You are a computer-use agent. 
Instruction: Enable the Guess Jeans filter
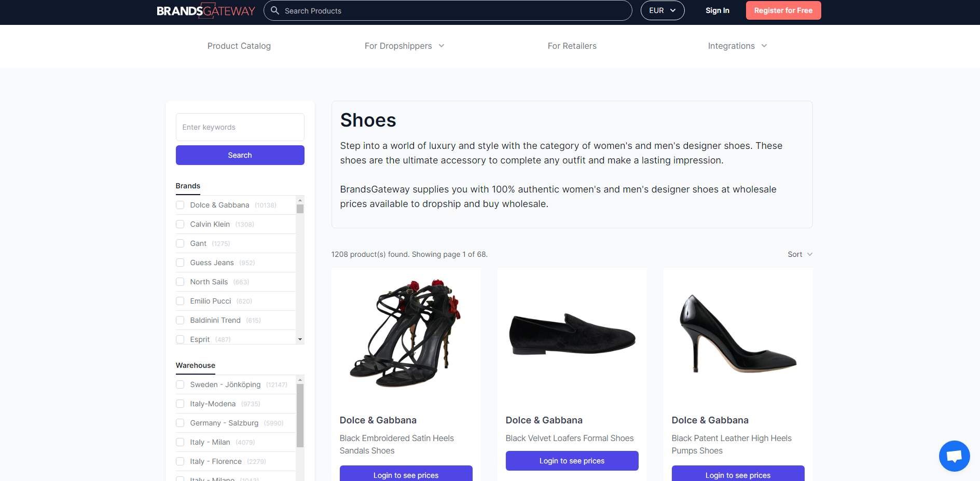(180, 263)
